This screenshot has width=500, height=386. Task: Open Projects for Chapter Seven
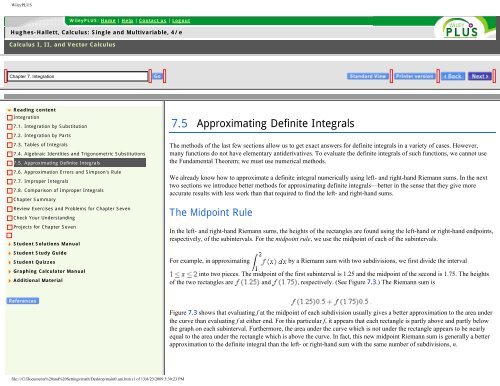45,227
